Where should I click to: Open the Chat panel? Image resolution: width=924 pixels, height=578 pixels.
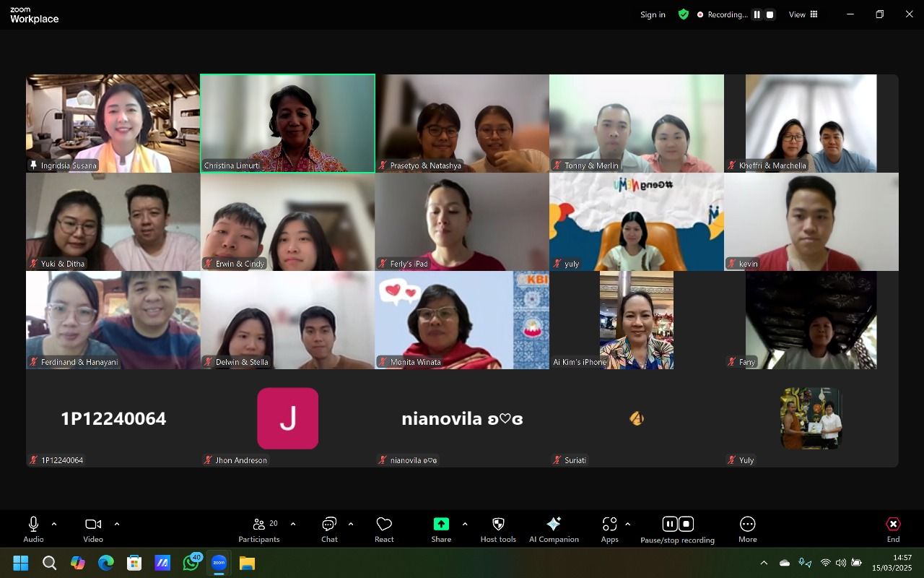tap(329, 529)
